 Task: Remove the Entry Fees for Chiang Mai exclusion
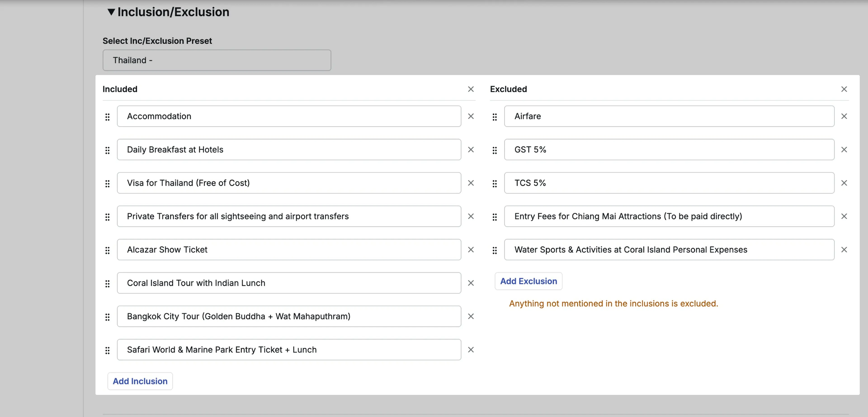coord(844,216)
